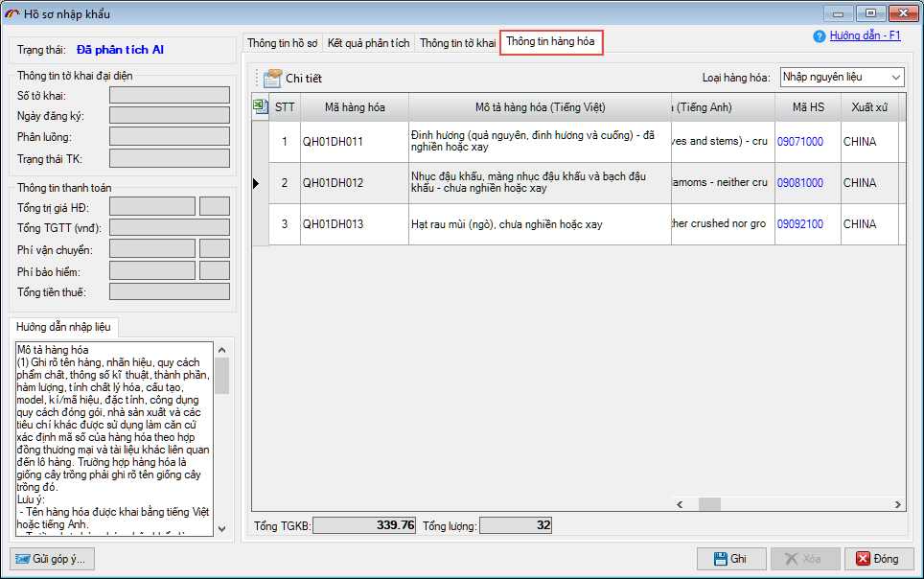The image size is (924, 579).
Task: Open HS code 09092100 link
Action: pyautogui.click(x=799, y=224)
